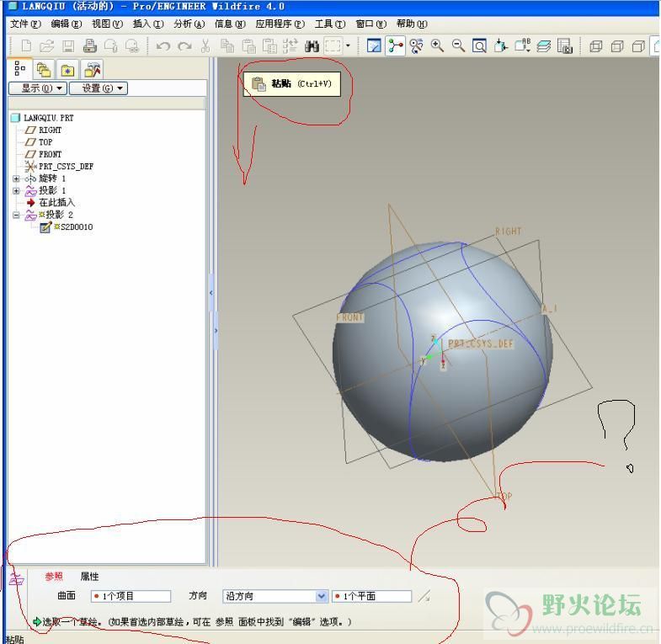Click the Layers icon in toolbar
661x644 pixels.
(544, 45)
